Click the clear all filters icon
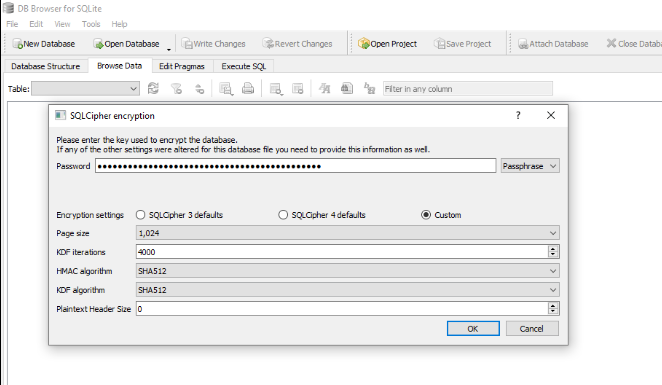This screenshot has height=385, width=662. (176, 89)
